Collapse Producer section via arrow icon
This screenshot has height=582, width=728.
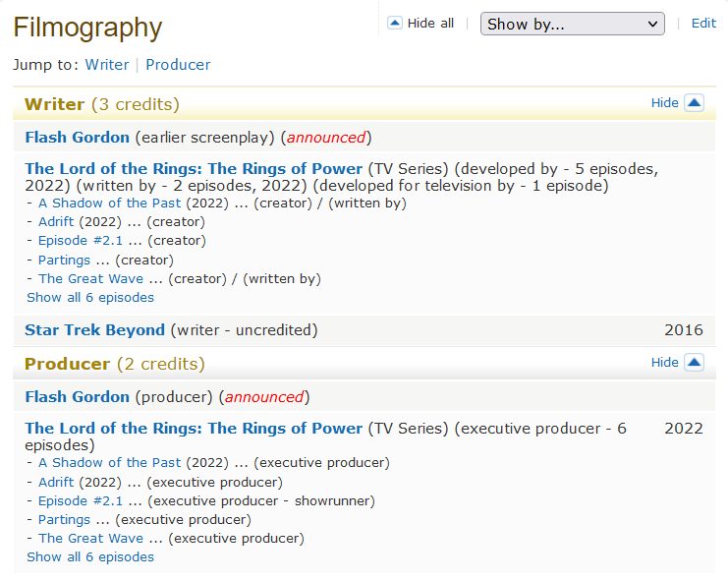pyautogui.click(x=695, y=363)
